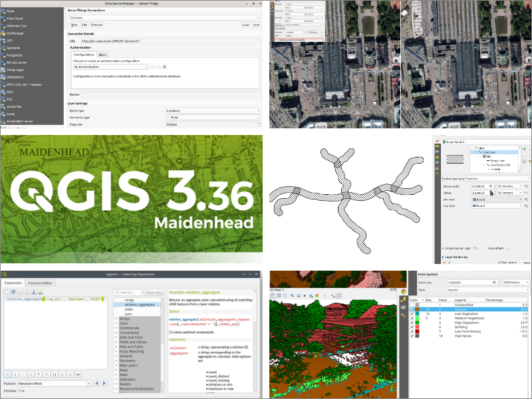Toggle Unclassified class checkbox
Image resolution: width=532 pixels, height=399 pixels.
coord(412,305)
